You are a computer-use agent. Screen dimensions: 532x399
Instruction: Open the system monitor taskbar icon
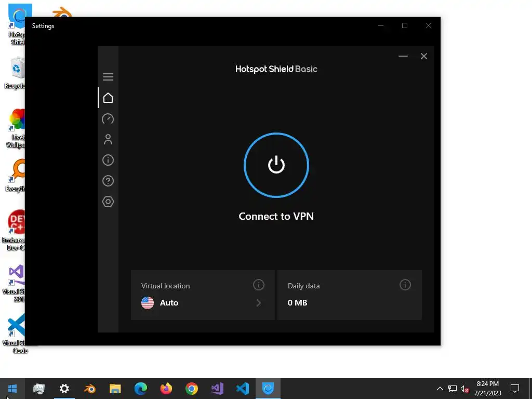click(x=38, y=389)
